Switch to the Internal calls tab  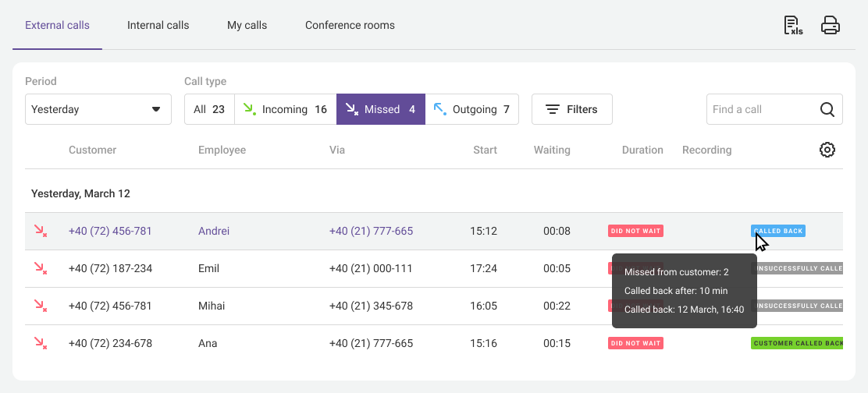(158, 25)
